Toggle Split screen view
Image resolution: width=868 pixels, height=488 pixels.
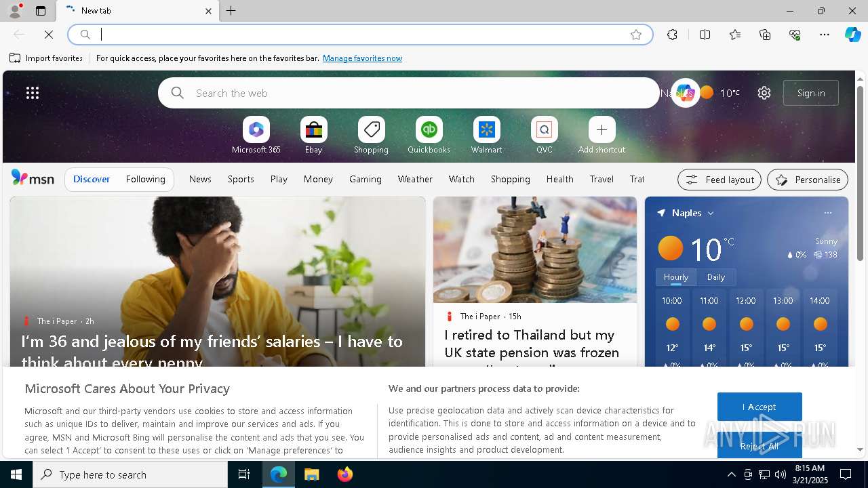[705, 35]
